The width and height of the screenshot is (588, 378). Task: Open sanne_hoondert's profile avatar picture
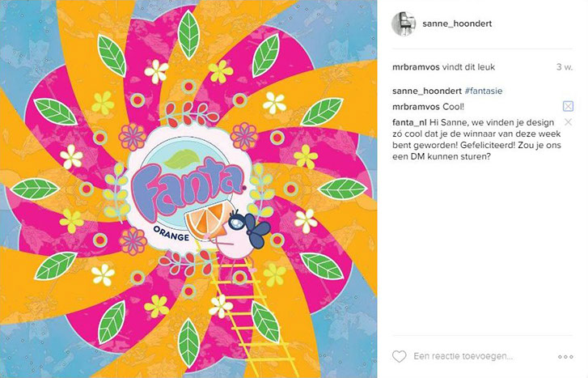click(x=404, y=23)
